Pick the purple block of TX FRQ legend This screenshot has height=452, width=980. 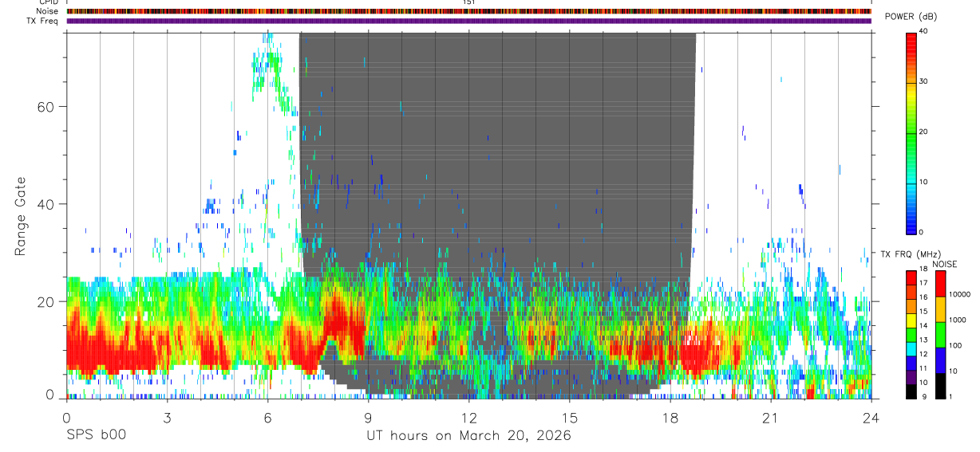coord(911,378)
